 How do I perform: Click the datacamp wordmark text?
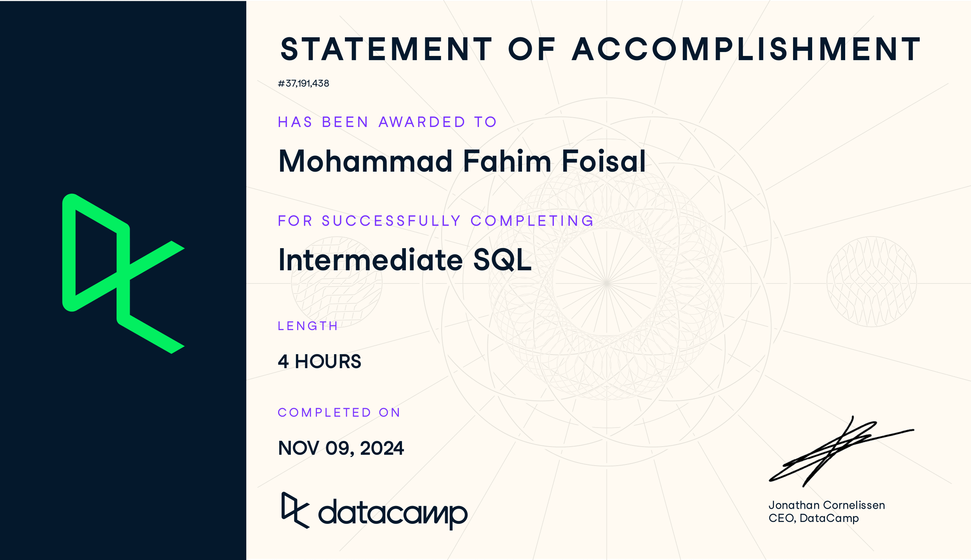pos(393,515)
